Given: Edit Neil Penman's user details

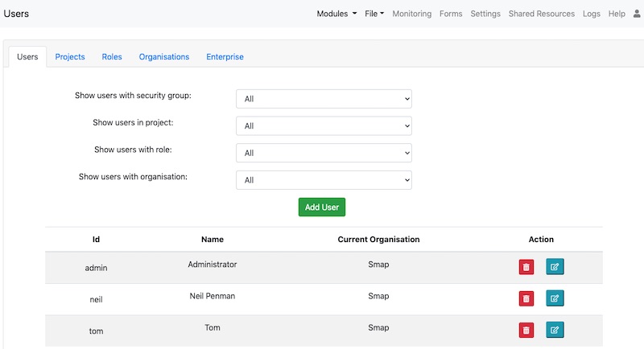Looking at the screenshot, I should coord(555,298).
